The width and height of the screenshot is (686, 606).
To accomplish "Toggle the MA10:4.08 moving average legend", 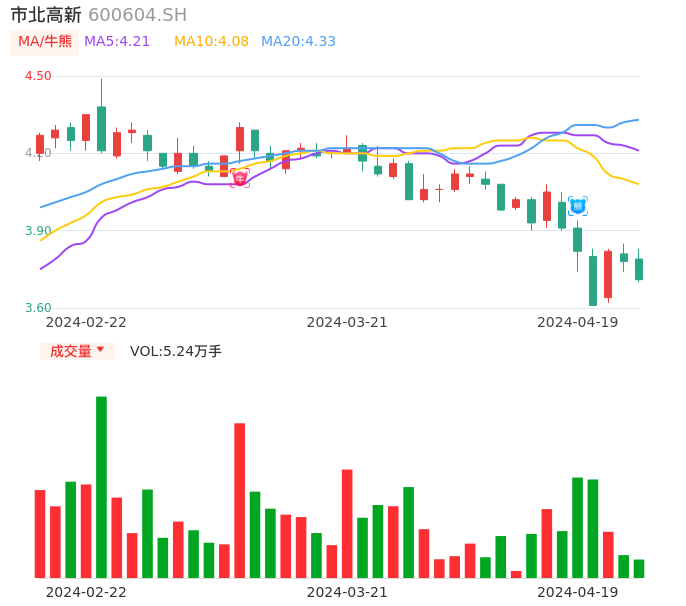I will point(211,42).
